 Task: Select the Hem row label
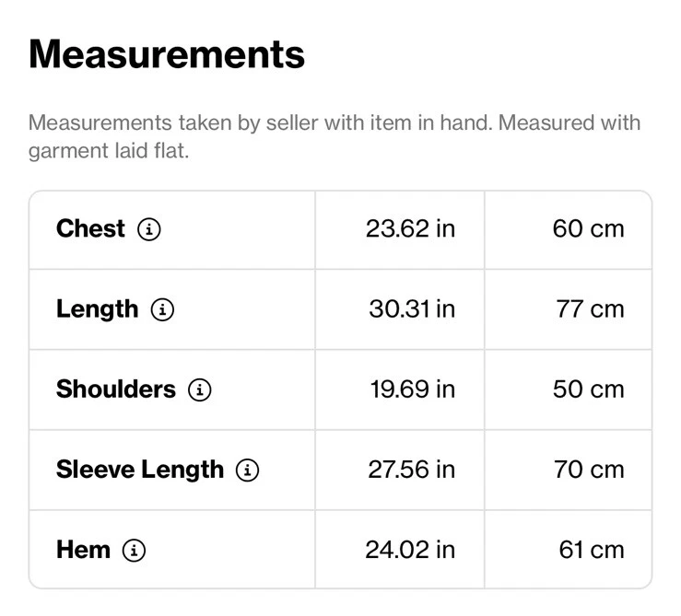coord(83,550)
